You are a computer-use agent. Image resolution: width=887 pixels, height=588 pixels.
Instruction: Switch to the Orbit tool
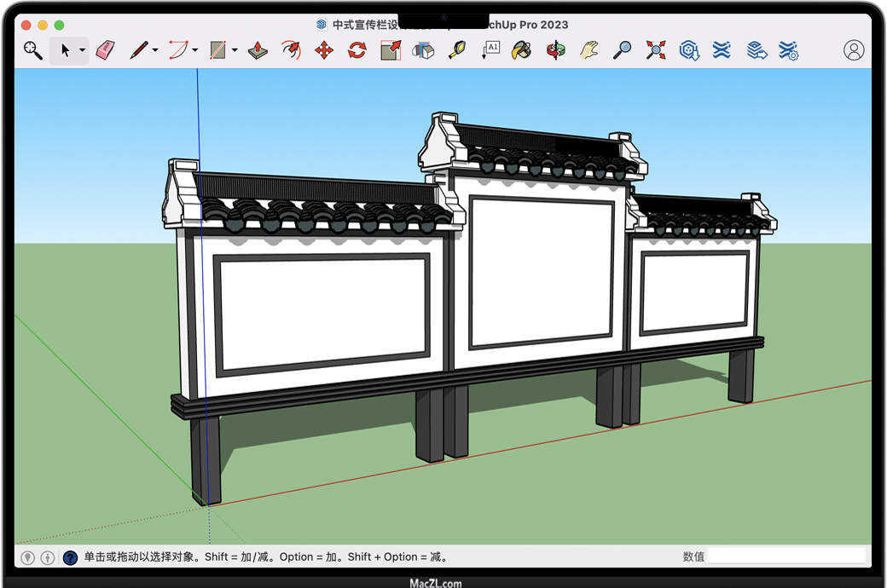pos(556,50)
